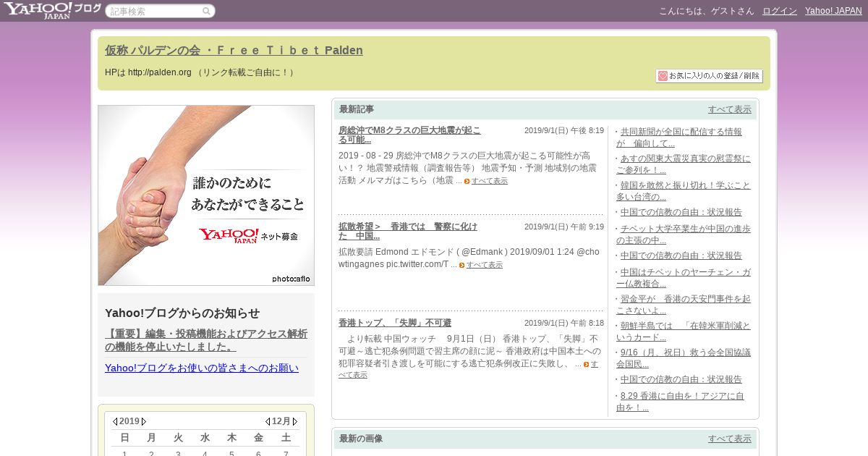Open チベット大学卒業生が中国の進歩 link

point(684,235)
